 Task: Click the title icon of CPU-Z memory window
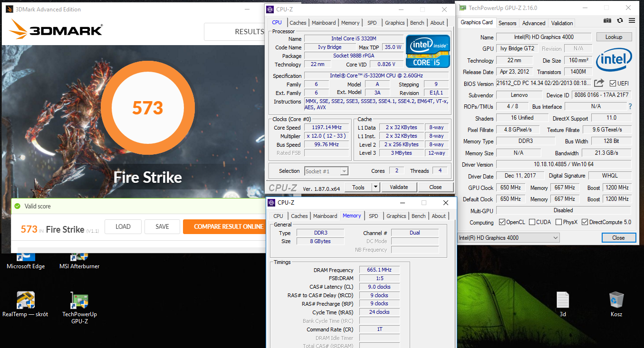(271, 202)
